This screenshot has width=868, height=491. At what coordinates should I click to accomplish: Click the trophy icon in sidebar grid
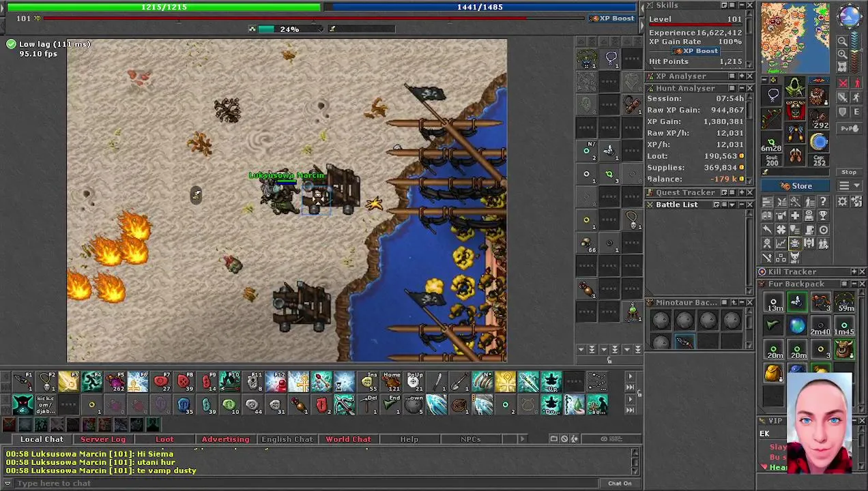tap(824, 216)
